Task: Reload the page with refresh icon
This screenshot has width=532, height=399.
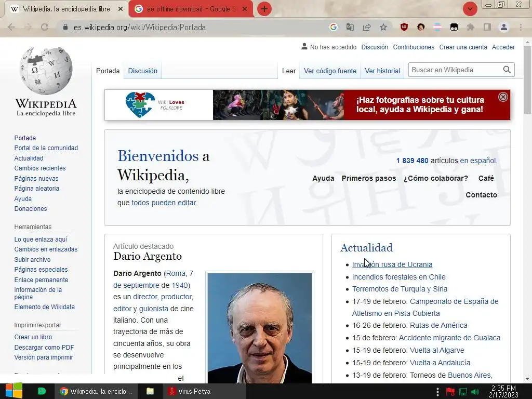Action: coord(45,27)
